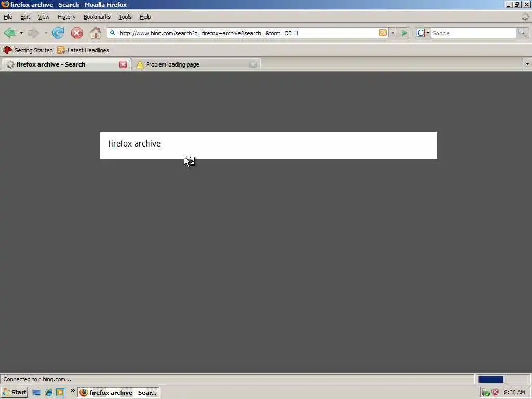Screen dimensions: 532x399
Task: Click the firefox archive search text box
Action: coord(269,145)
